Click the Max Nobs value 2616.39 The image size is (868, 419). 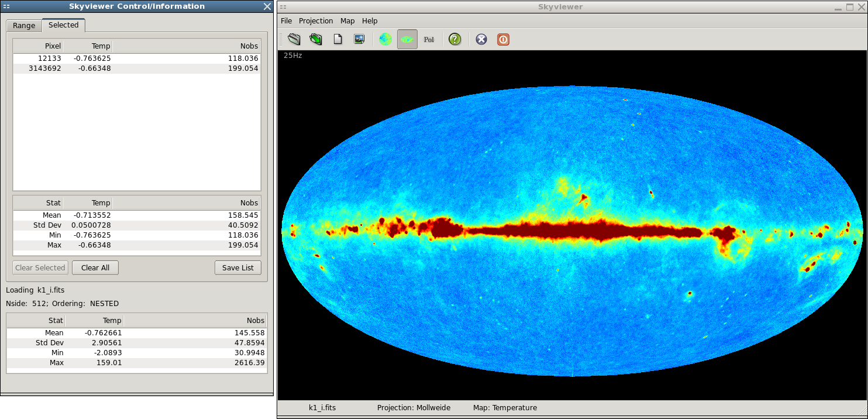pyautogui.click(x=250, y=363)
